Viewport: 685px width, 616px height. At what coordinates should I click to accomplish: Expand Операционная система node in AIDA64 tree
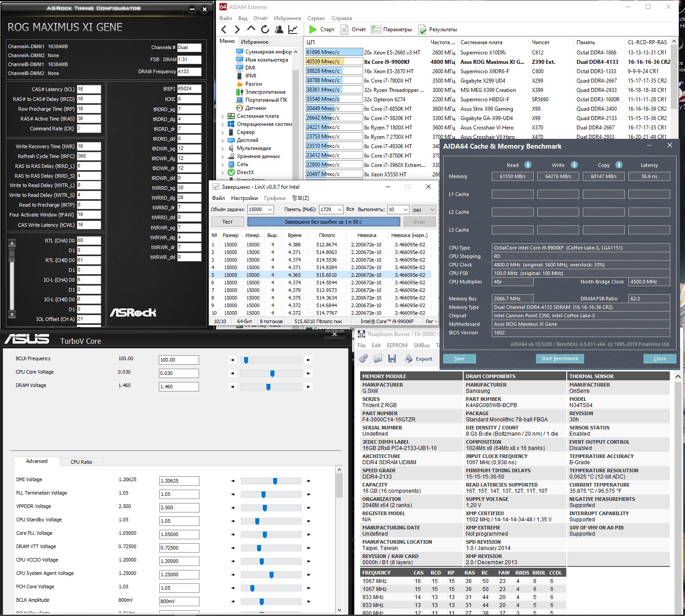[222, 124]
